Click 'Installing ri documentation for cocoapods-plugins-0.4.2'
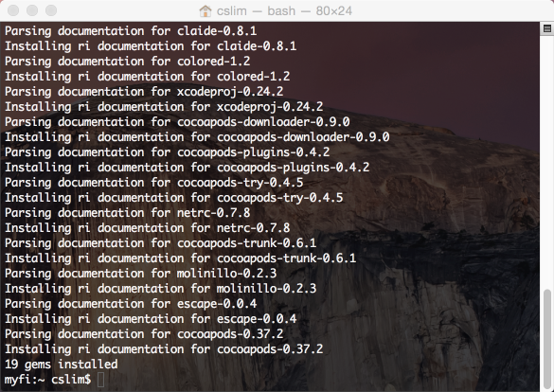 (x=188, y=168)
